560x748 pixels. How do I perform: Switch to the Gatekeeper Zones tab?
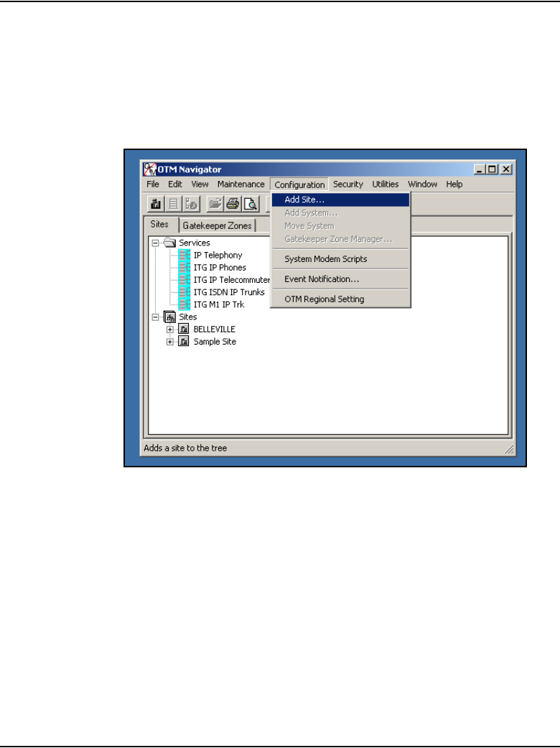click(x=217, y=225)
